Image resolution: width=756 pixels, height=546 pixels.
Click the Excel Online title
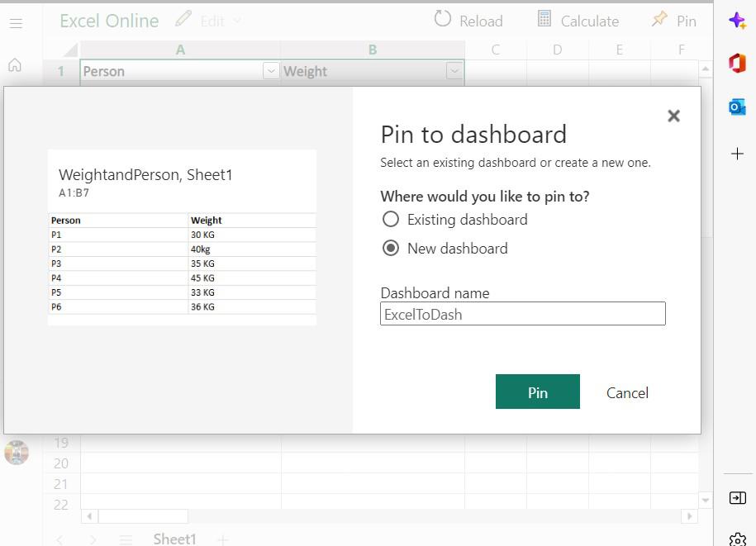(109, 21)
